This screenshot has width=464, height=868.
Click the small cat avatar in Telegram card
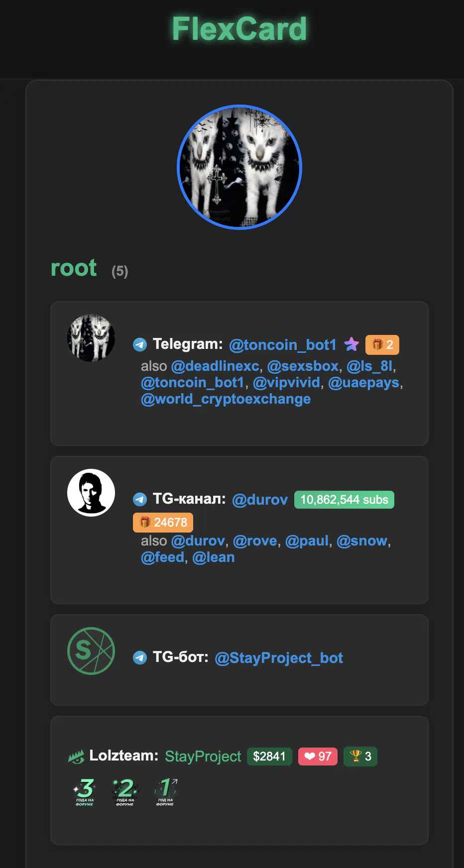91,338
